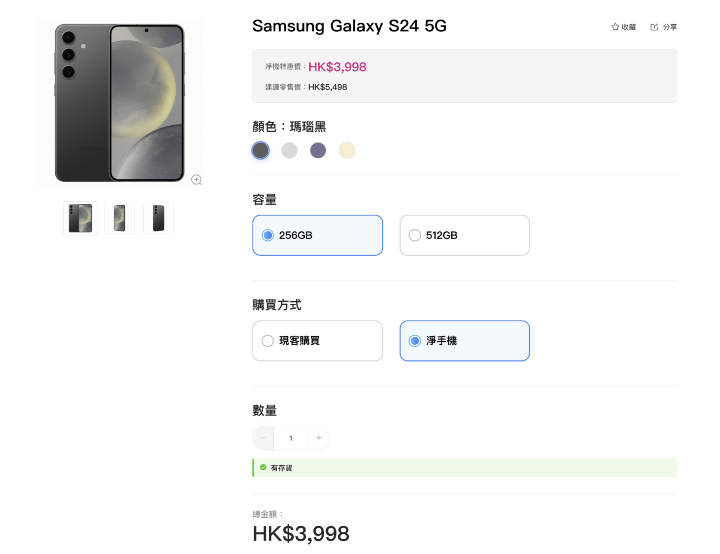
Task: Click the Samsung Galaxy S24 5G title
Action: (349, 26)
